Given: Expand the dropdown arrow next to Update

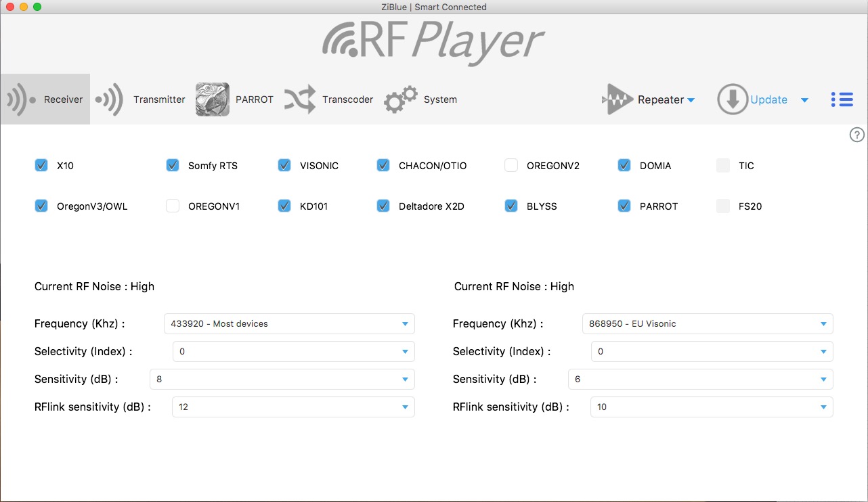Looking at the screenshot, I should [804, 100].
